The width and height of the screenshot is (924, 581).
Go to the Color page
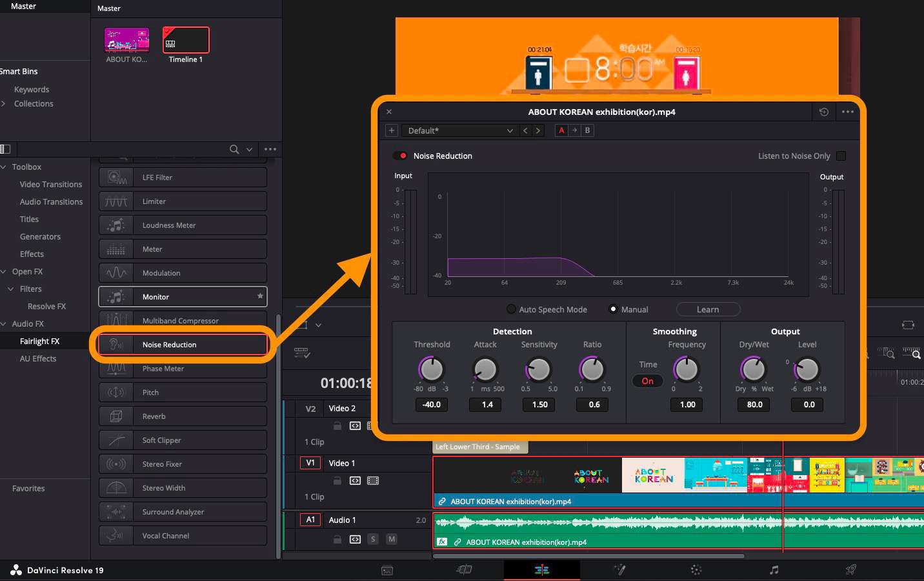pyautogui.click(x=696, y=569)
